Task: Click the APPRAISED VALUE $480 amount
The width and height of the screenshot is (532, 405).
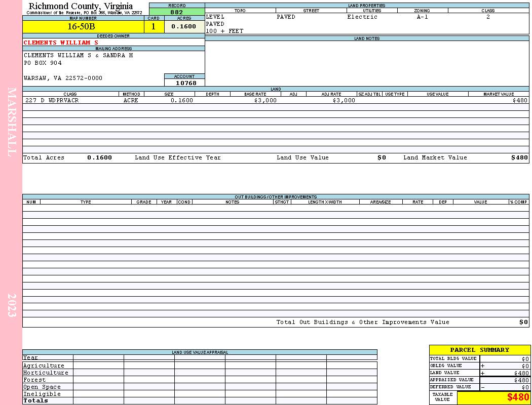Action: coord(521,380)
